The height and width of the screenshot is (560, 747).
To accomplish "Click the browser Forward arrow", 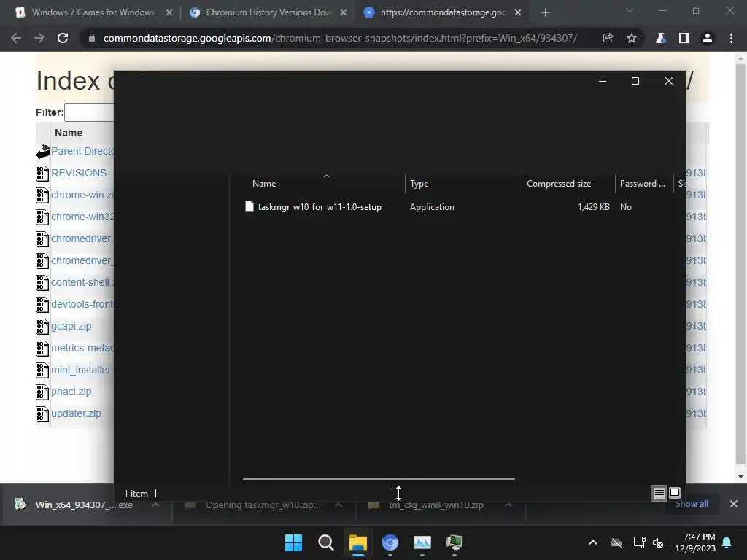I will (x=39, y=38).
